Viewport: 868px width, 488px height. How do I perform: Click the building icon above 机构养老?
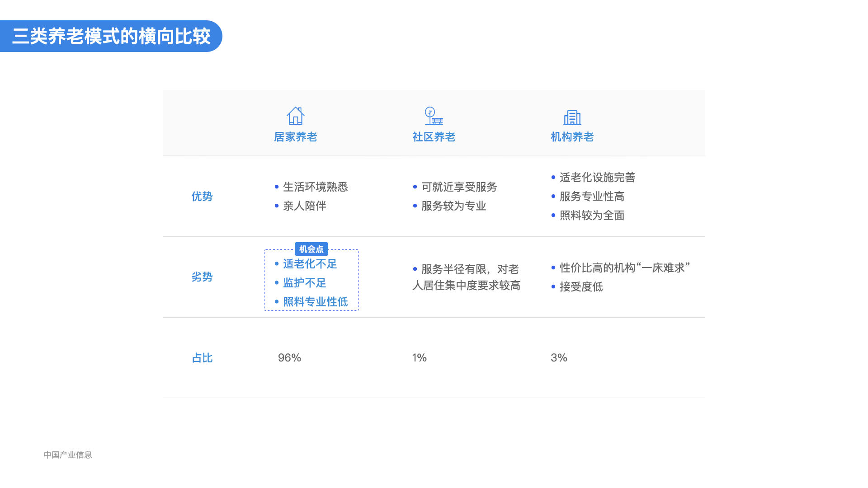(572, 117)
